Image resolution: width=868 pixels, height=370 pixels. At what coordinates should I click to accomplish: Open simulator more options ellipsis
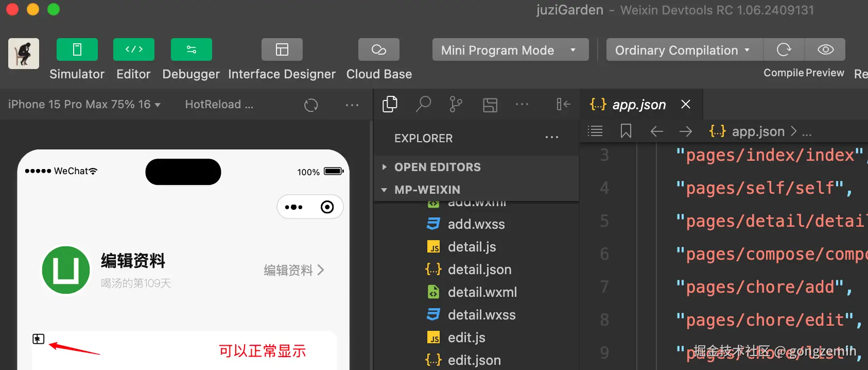pos(352,105)
